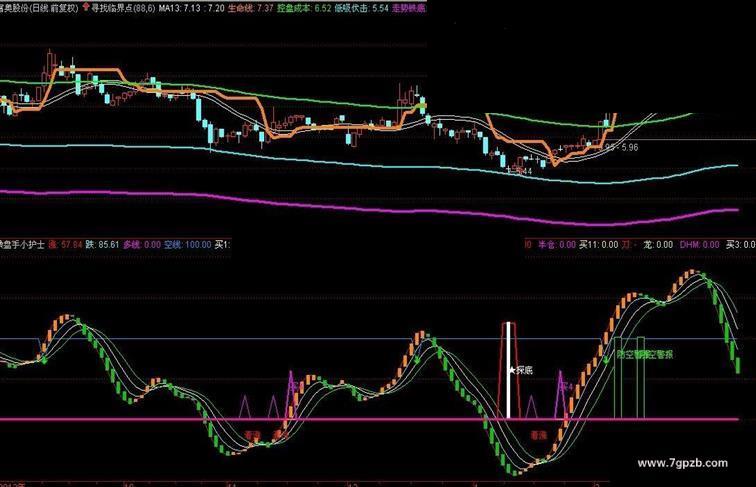The height and width of the screenshot is (487, 756).
Task: Click the 龙: 0.00 value
Action: coord(658,244)
